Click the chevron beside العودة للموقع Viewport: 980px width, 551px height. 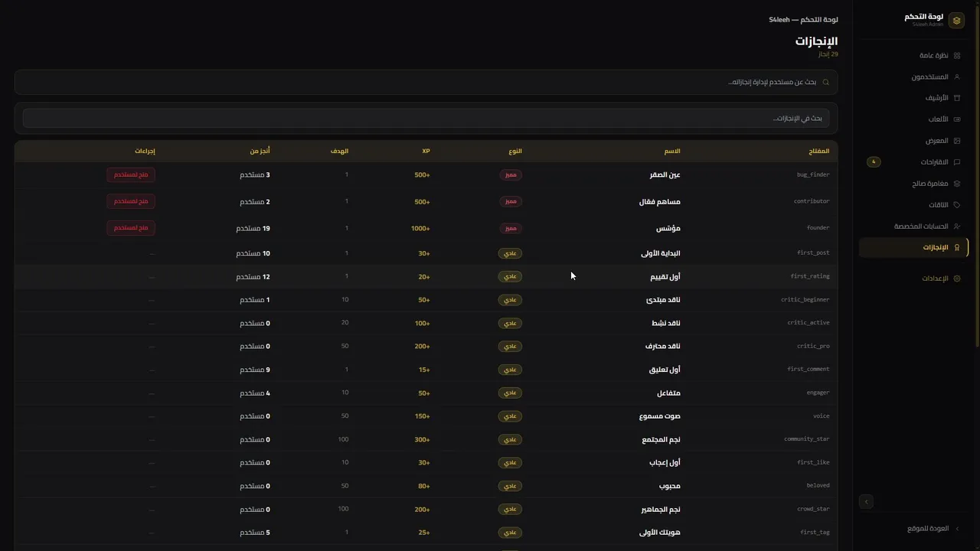pyautogui.click(x=957, y=529)
